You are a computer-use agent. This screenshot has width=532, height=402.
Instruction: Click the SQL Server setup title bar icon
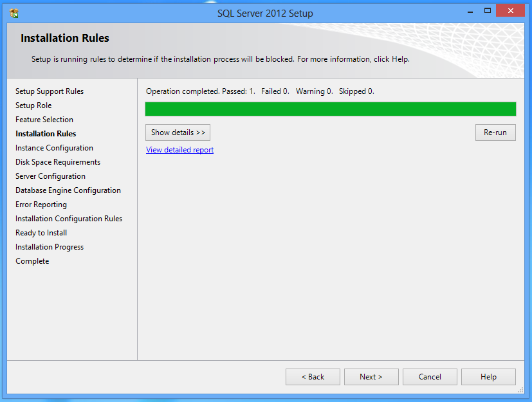pyautogui.click(x=14, y=14)
